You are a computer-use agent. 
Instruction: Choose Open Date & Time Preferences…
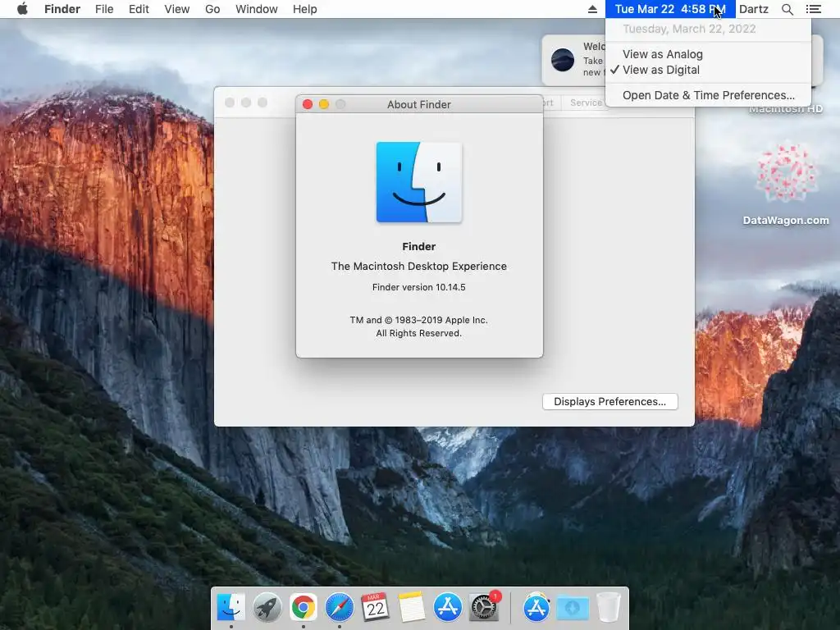(708, 95)
